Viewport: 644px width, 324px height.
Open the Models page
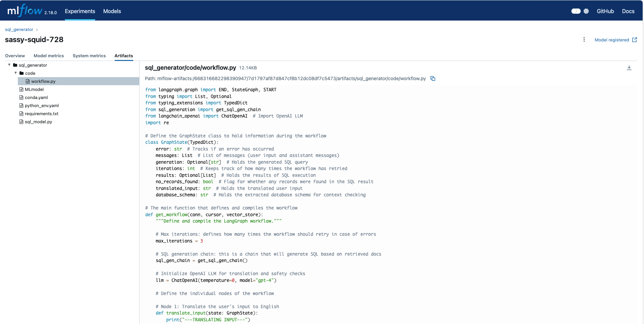[x=112, y=11]
